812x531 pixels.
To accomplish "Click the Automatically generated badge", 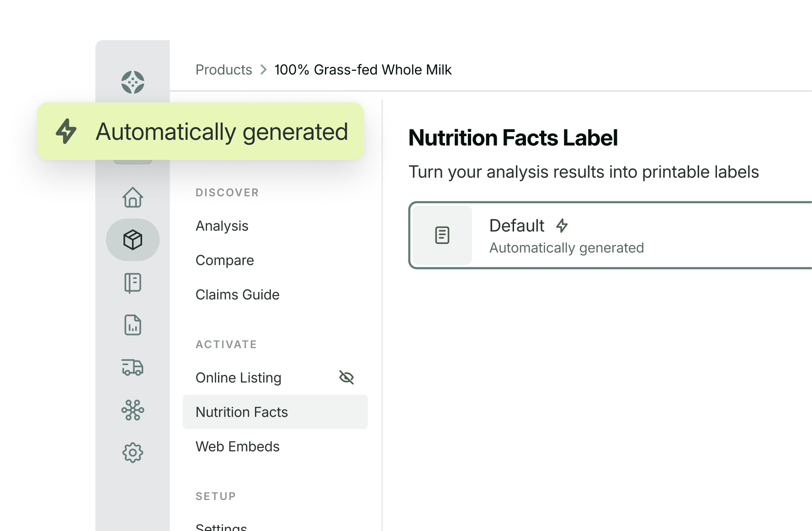I will 200,131.
